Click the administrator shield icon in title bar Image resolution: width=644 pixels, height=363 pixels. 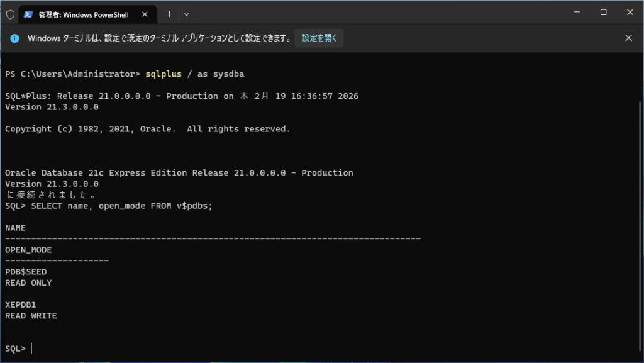[10, 14]
